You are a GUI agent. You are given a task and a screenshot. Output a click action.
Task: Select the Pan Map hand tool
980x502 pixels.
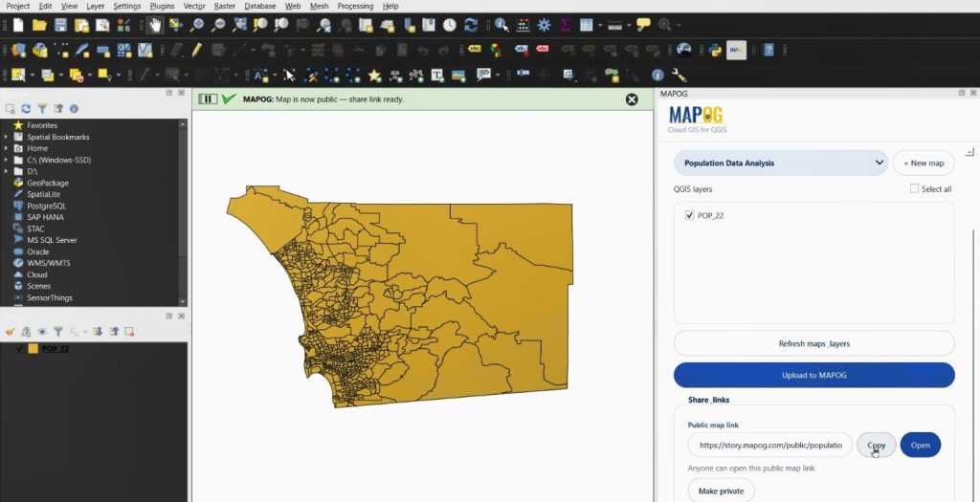(x=155, y=25)
